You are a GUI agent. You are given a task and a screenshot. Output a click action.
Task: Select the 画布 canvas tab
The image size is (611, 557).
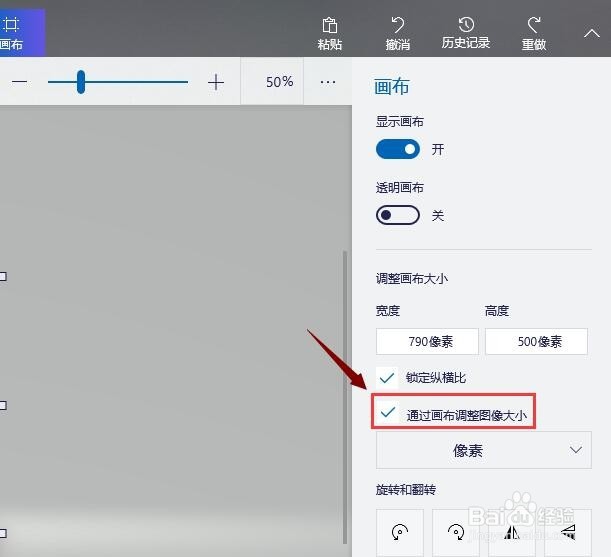[22, 33]
